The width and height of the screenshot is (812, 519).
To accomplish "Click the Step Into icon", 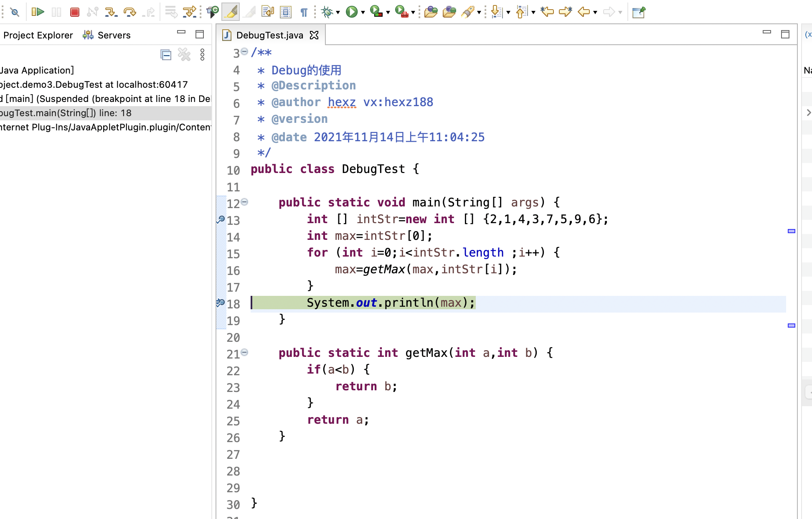I will [111, 12].
